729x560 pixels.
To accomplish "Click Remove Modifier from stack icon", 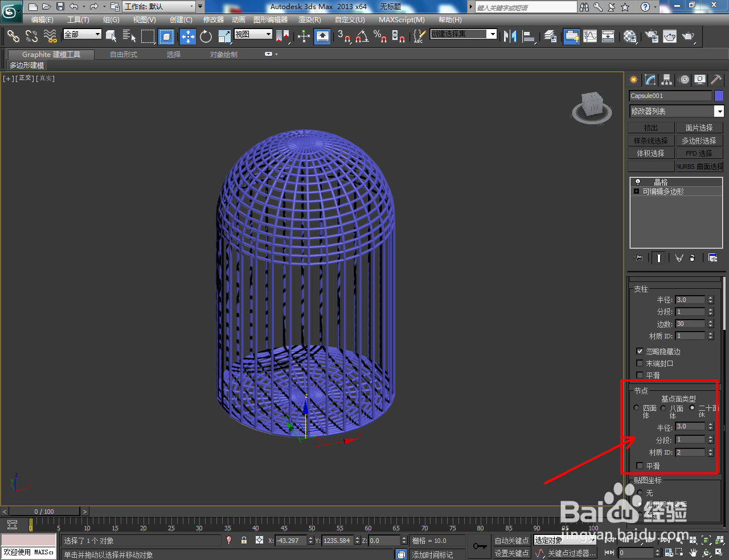I will tap(693, 258).
